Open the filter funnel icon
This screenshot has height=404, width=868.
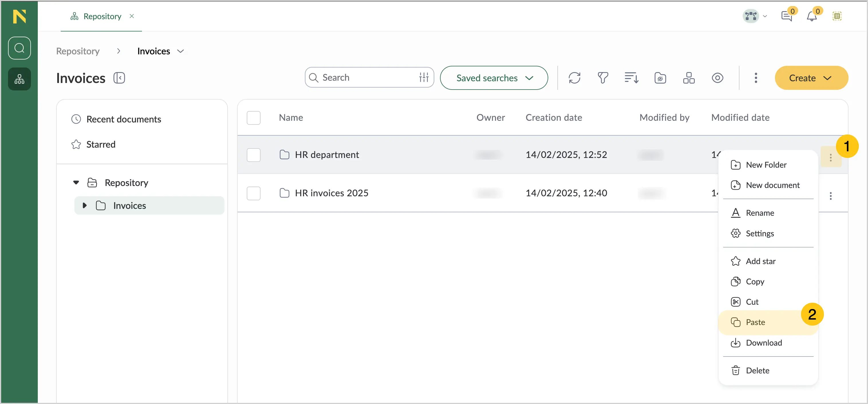(603, 78)
